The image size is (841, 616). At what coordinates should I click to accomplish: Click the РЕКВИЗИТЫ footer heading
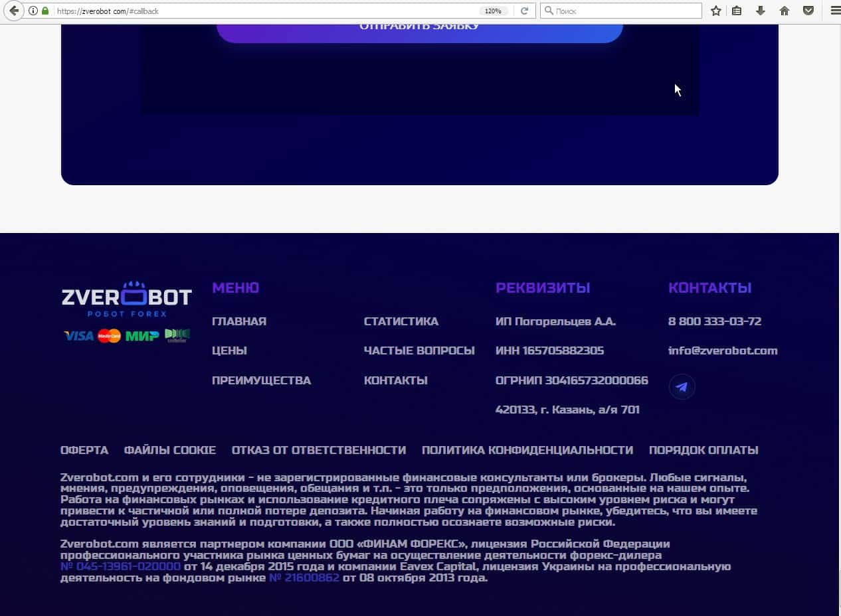[543, 287]
